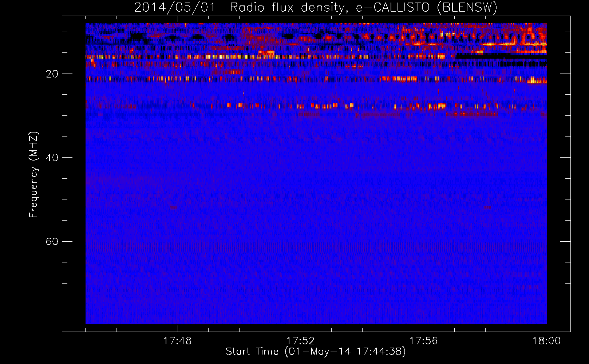Click the plot title '2014/05/01 Radio flux density, e-CALLISTO (BLENSW)'
Viewport: 589px width, 364px height.
tap(316, 7)
